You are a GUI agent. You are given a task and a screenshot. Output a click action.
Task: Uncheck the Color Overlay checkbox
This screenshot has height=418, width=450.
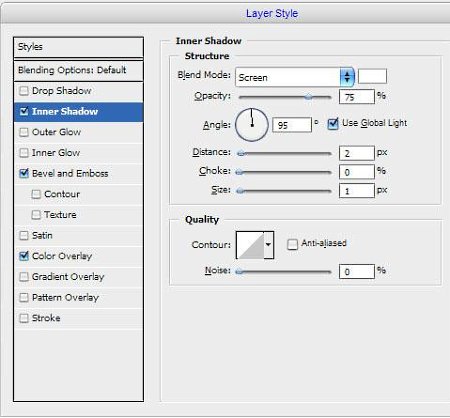pos(24,256)
